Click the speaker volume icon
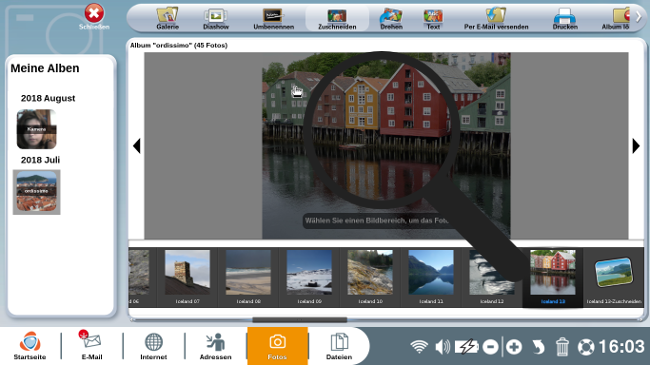 (442, 346)
